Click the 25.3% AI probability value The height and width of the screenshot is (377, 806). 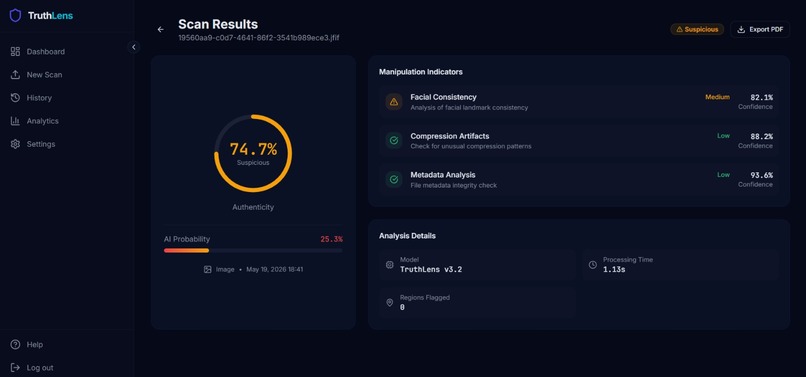(x=331, y=239)
